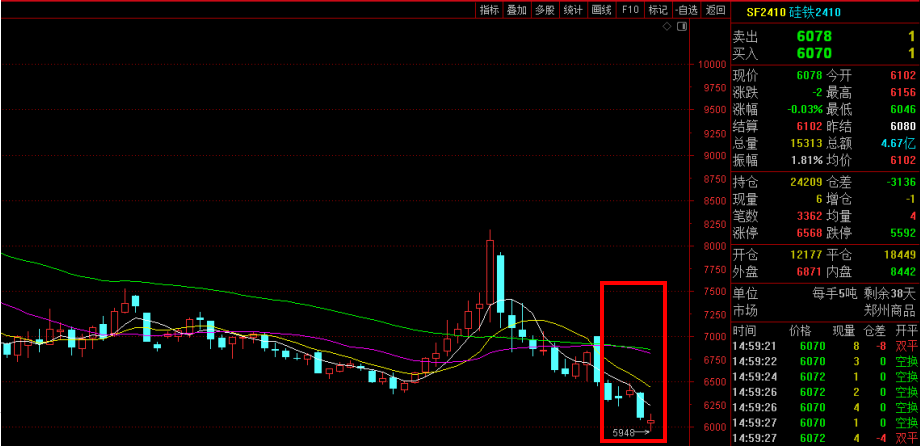Activate the 画线 draw line tool
920x446 pixels.
(x=601, y=10)
